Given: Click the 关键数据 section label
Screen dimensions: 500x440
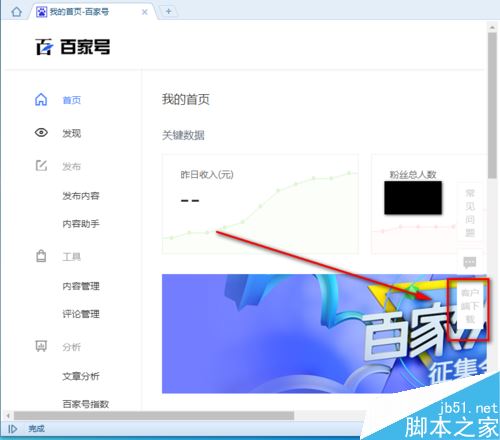Looking at the screenshot, I should coord(183,135).
